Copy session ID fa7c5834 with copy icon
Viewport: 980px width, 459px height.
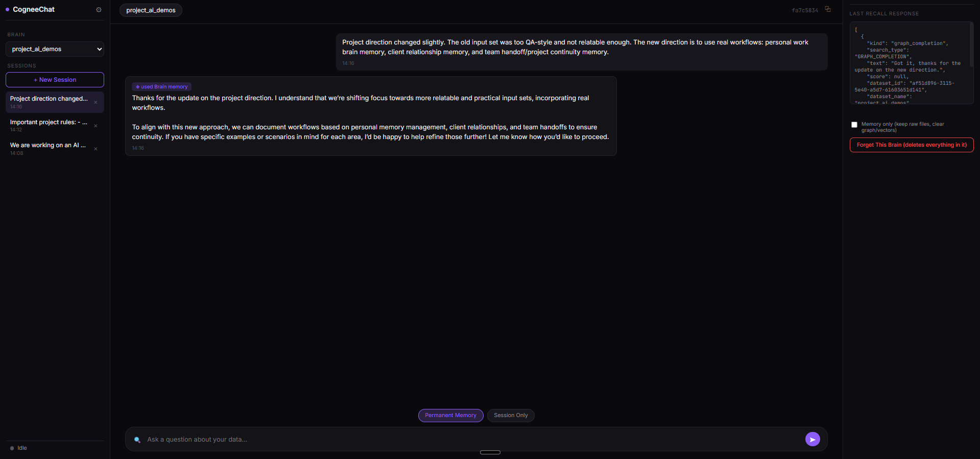[x=828, y=9]
